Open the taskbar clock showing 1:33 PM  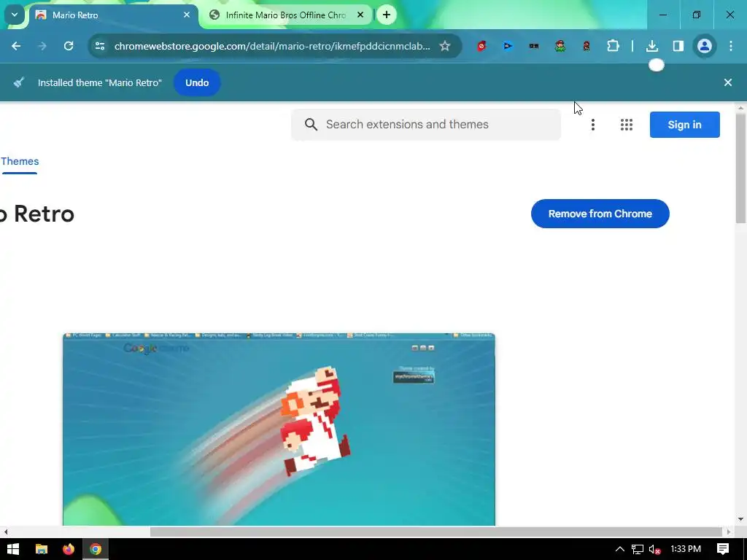tap(686, 549)
